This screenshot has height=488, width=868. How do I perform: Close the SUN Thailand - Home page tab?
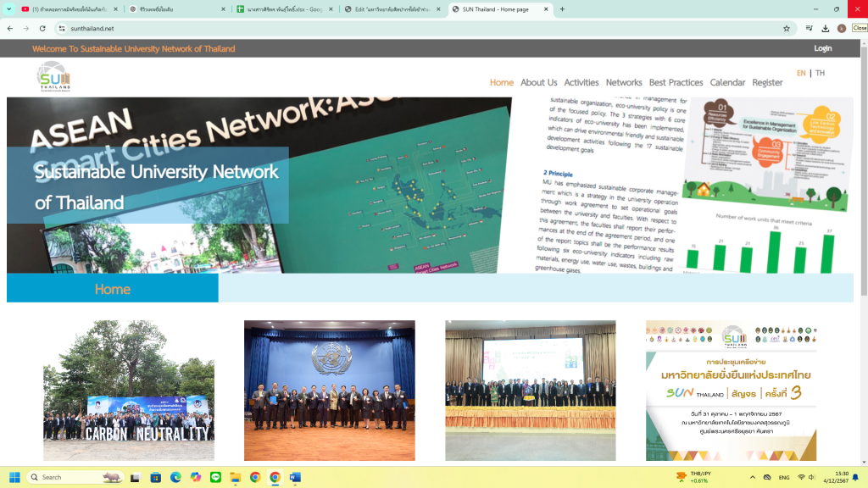(546, 8)
